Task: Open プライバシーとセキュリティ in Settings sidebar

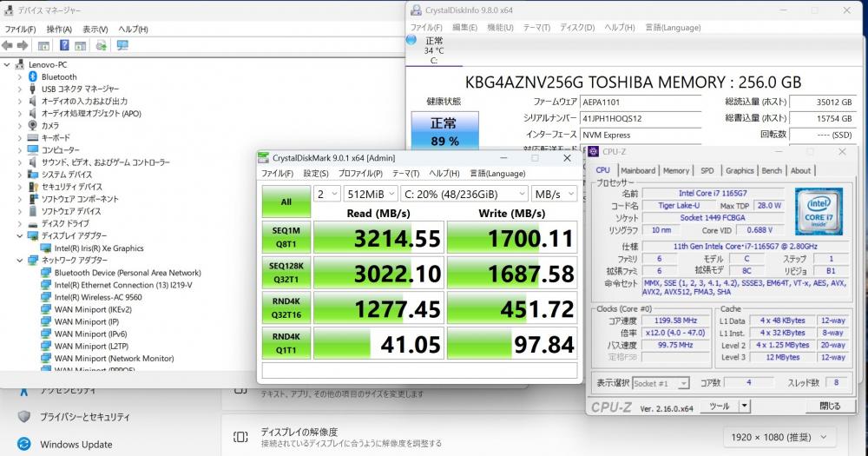Action: tap(85, 417)
